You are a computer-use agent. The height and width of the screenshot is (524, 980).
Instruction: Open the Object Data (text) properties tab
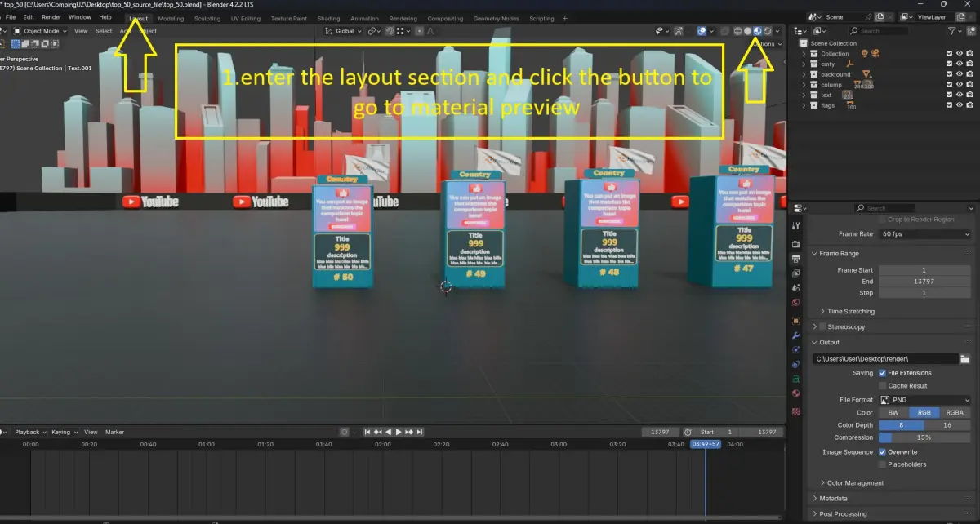796,379
